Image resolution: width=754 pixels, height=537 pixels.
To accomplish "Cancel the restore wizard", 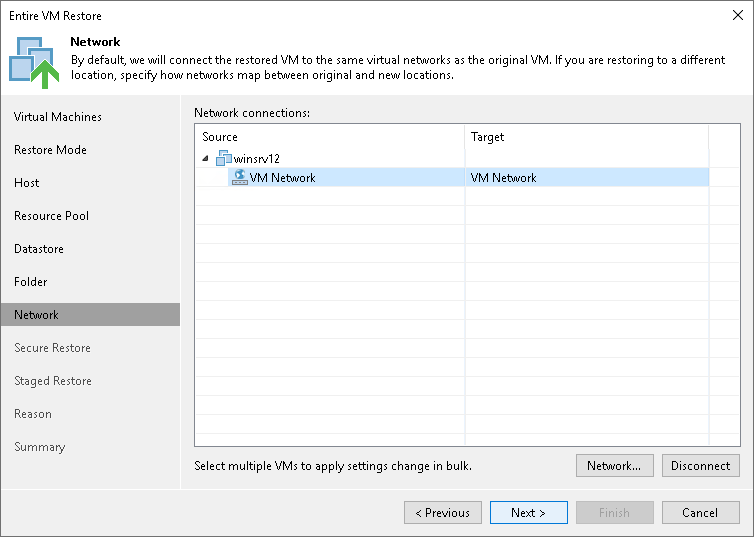I will coord(701,512).
